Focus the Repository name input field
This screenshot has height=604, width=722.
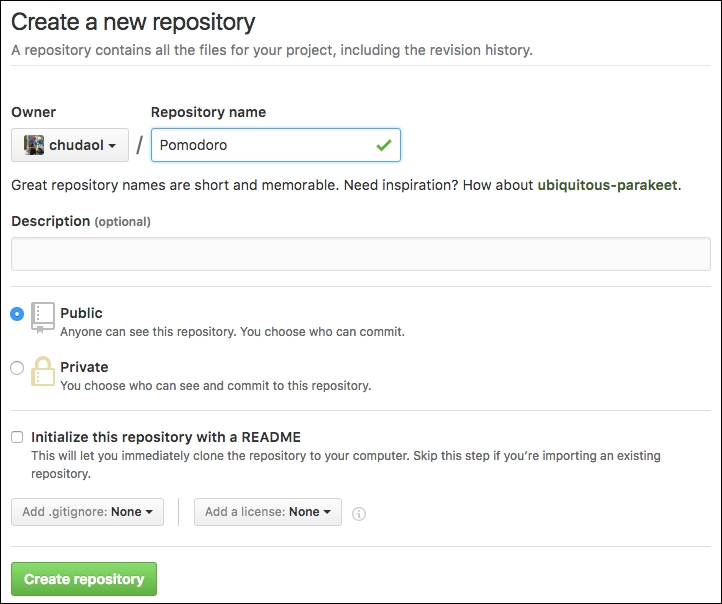pos(276,145)
